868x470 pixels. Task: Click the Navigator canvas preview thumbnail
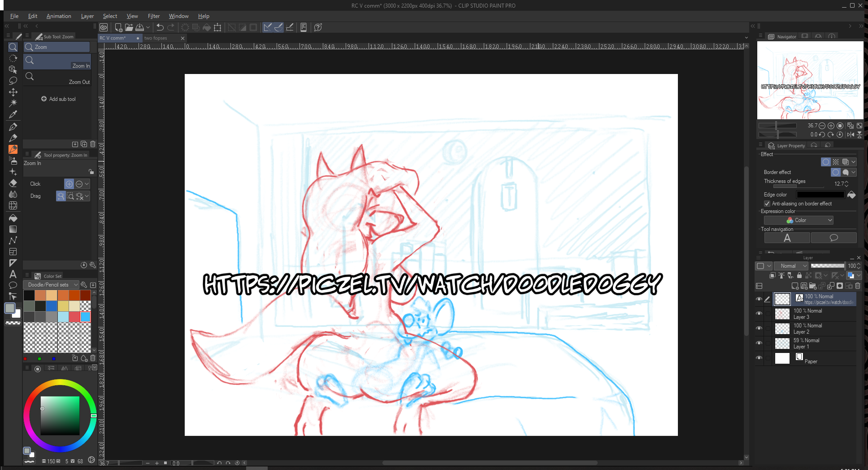point(810,80)
